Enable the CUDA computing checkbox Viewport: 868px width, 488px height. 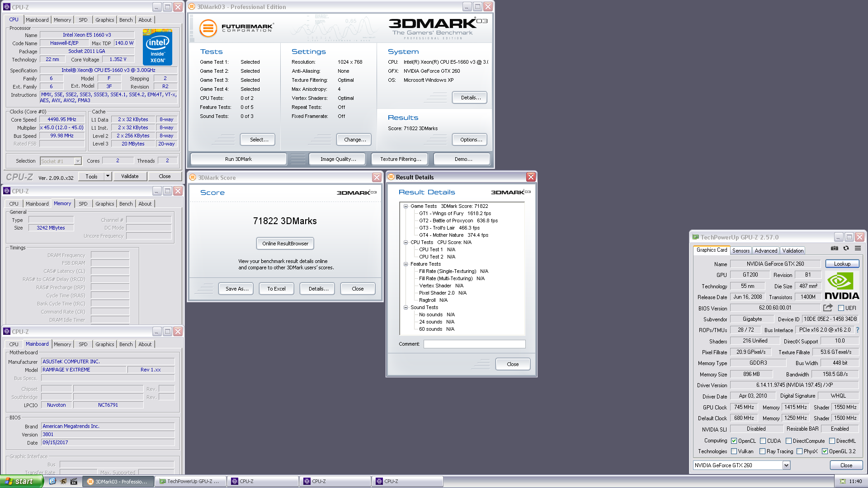pos(763,441)
